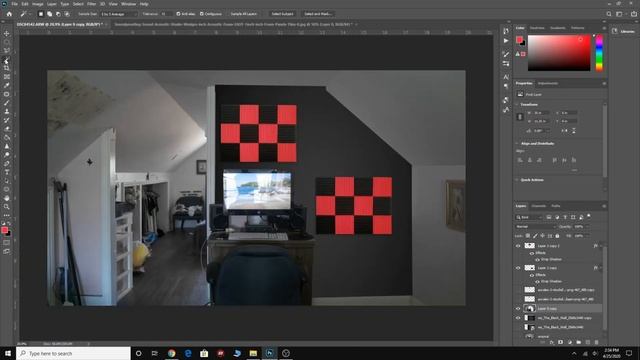
Task: Open the Window menu
Action: [x=128, y=4]
